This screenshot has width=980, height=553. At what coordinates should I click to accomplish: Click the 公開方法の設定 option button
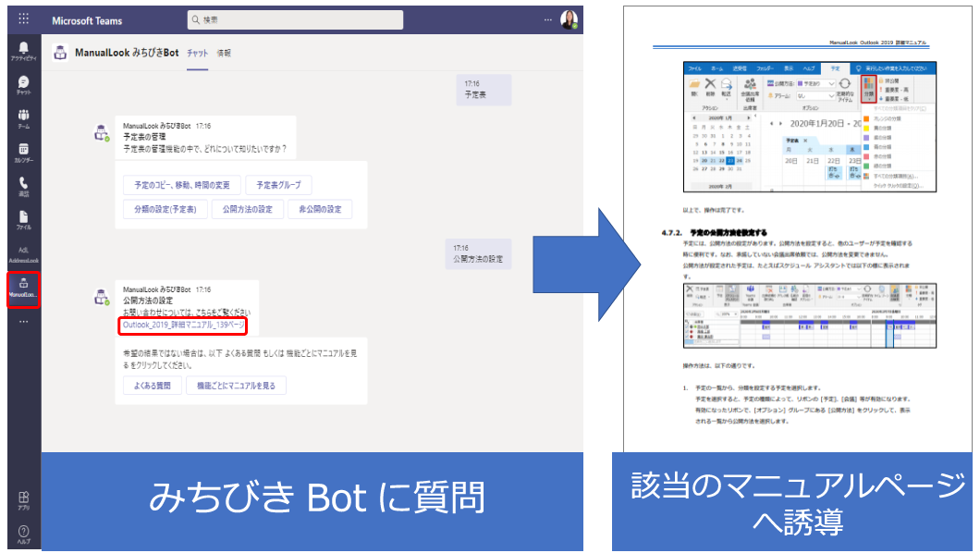247,209
